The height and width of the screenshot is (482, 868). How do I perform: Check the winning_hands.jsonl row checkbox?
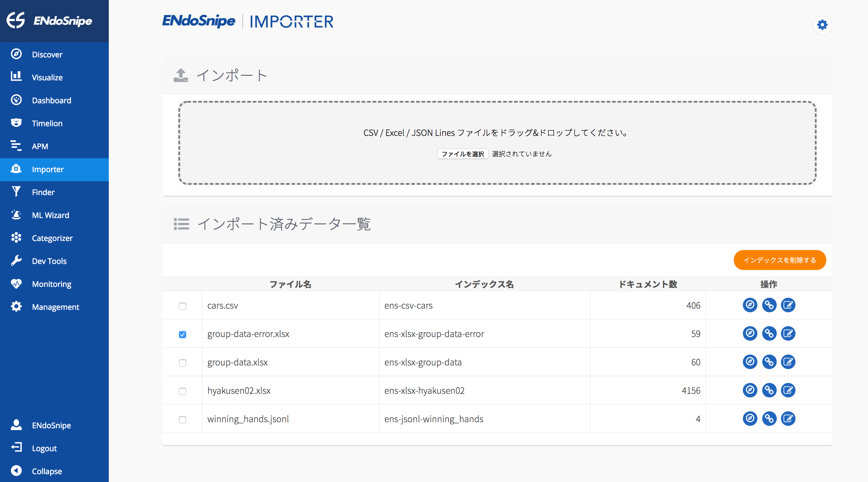pos(182,420)
